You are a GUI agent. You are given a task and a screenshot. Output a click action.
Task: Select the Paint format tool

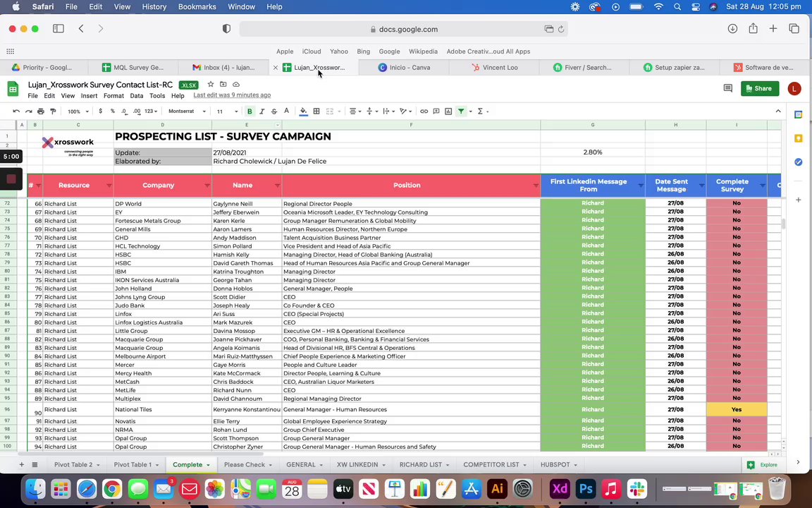point(52,111)
